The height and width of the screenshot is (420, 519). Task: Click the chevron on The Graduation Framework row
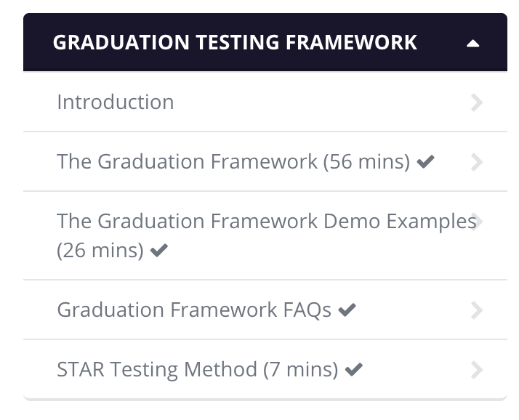477,162
